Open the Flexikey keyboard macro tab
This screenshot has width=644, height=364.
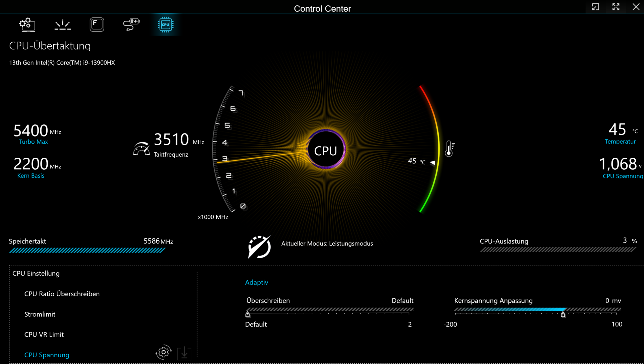97,24
